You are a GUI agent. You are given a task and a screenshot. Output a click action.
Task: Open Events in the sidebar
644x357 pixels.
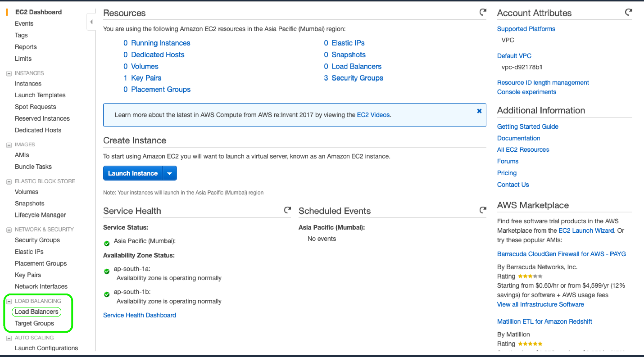click(24, 23)
